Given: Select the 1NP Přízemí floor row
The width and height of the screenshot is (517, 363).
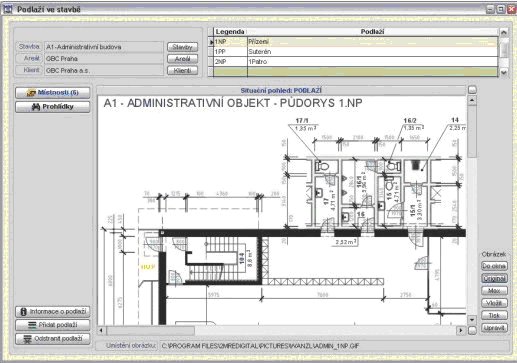Looking at the screenshot, I should point(356,42).
